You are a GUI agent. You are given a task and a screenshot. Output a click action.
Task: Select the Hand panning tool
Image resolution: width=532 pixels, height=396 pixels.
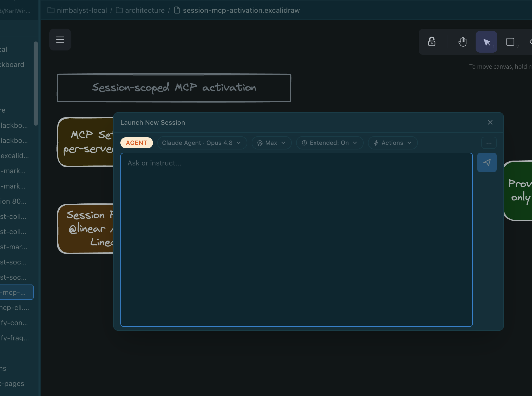(463, 42)
